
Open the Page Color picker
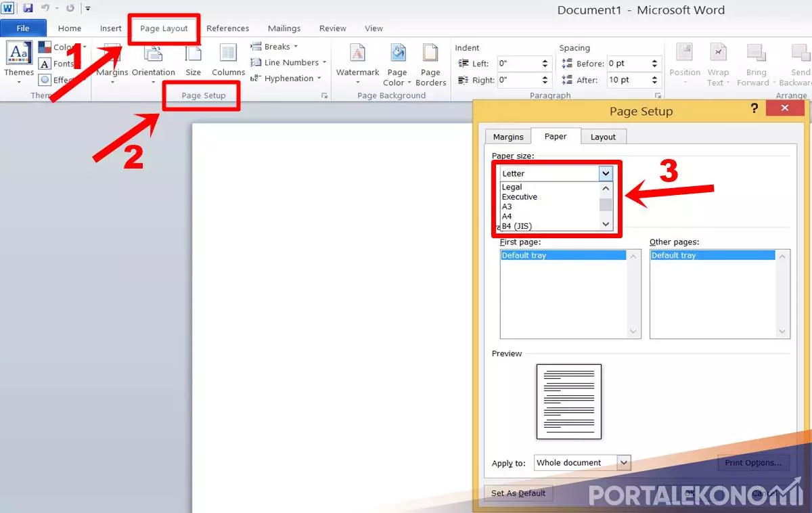coord(397,64)
